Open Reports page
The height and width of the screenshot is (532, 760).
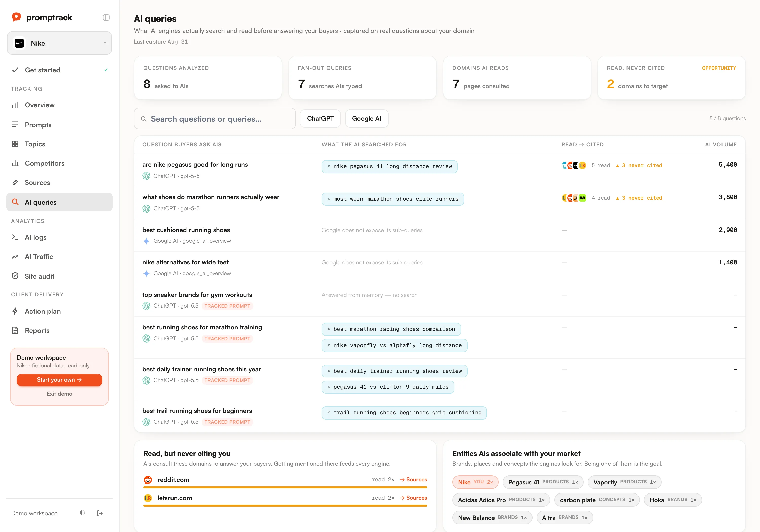[x=60, y=330]
